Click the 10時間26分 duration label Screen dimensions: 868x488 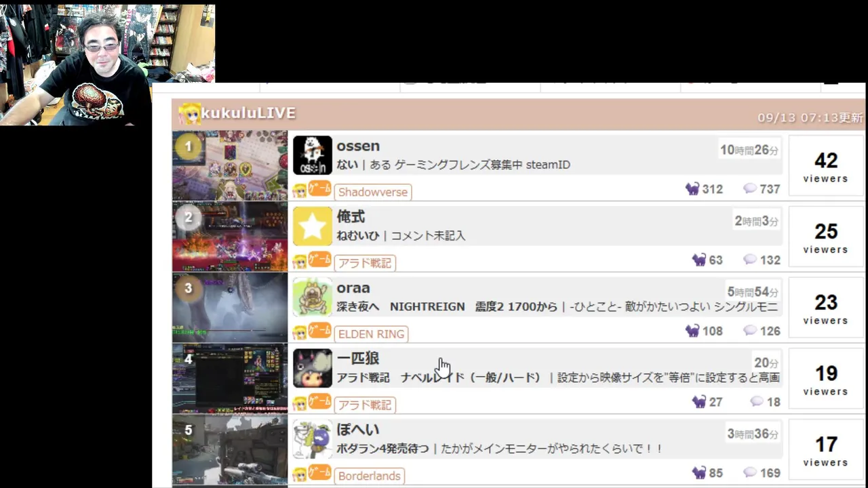pos(749,150)
